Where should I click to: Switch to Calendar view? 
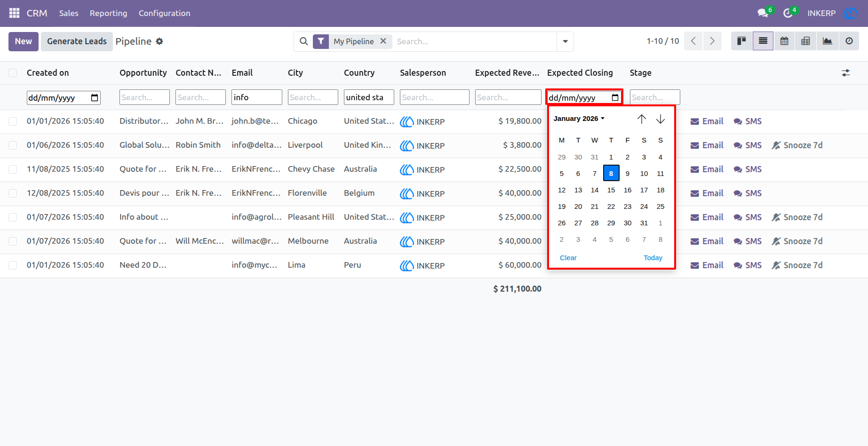point(784,41)
